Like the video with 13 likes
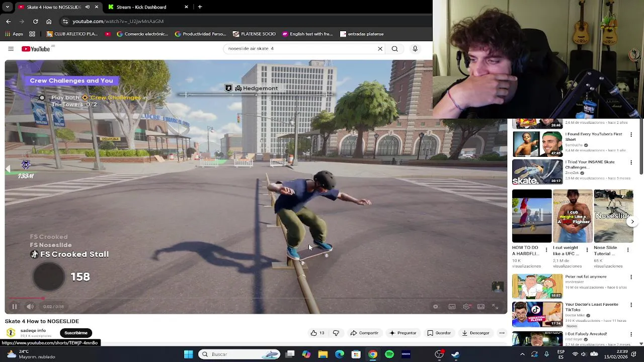The image size is (644, 362). pos(317,333)
